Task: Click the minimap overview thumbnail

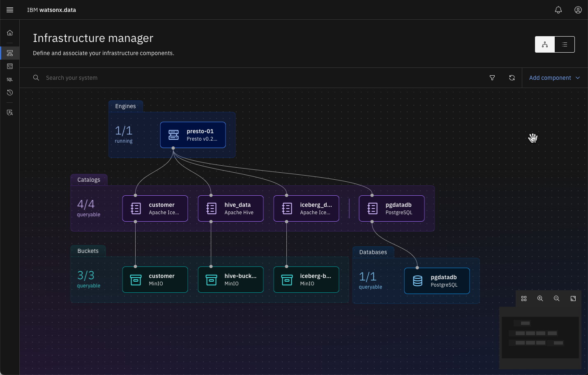Action: click(540, 338)
